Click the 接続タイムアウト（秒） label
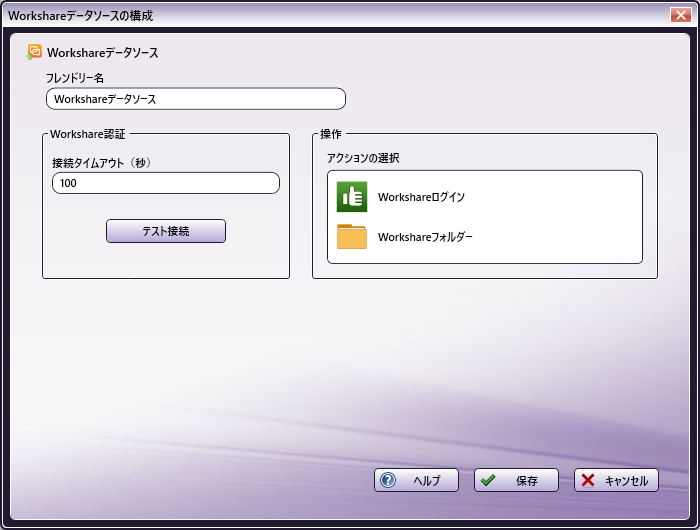Screen dimensions: 700x530 [x=102, y=163]
